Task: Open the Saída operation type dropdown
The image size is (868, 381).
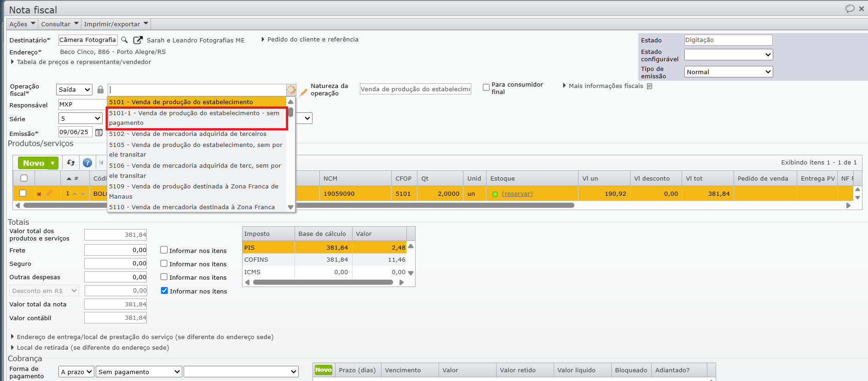Action: pyautogui.click(x=75, y=89)
